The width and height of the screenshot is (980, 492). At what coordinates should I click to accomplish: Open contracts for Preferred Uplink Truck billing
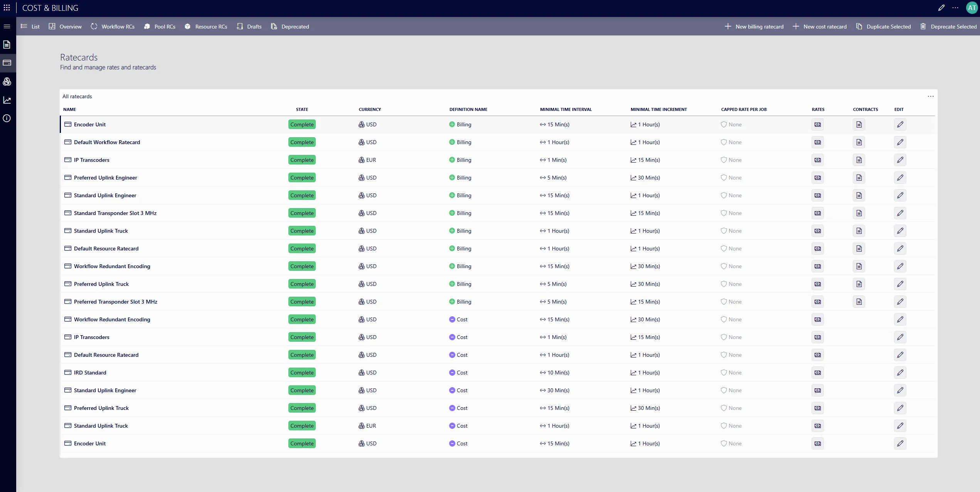[x=859, y=284]
